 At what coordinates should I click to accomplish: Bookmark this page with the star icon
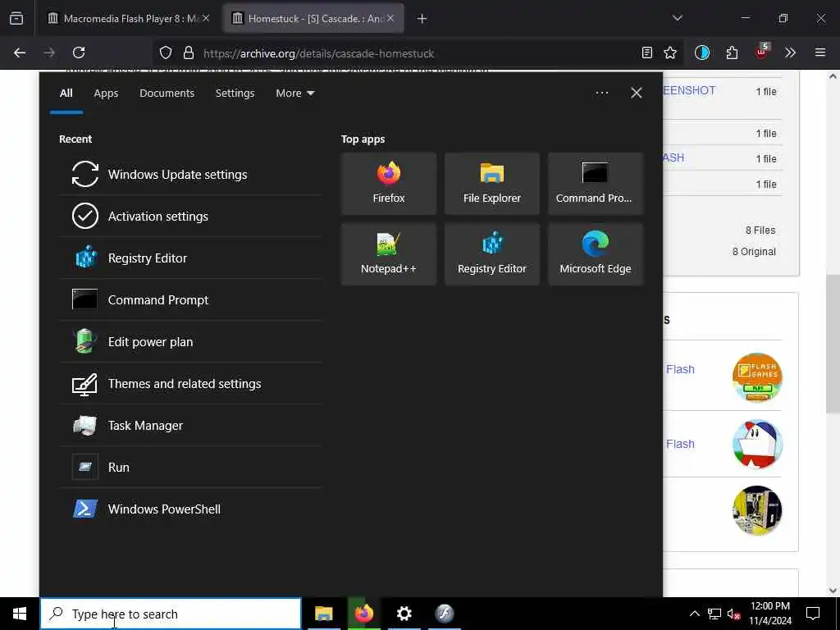click(669, 52)
